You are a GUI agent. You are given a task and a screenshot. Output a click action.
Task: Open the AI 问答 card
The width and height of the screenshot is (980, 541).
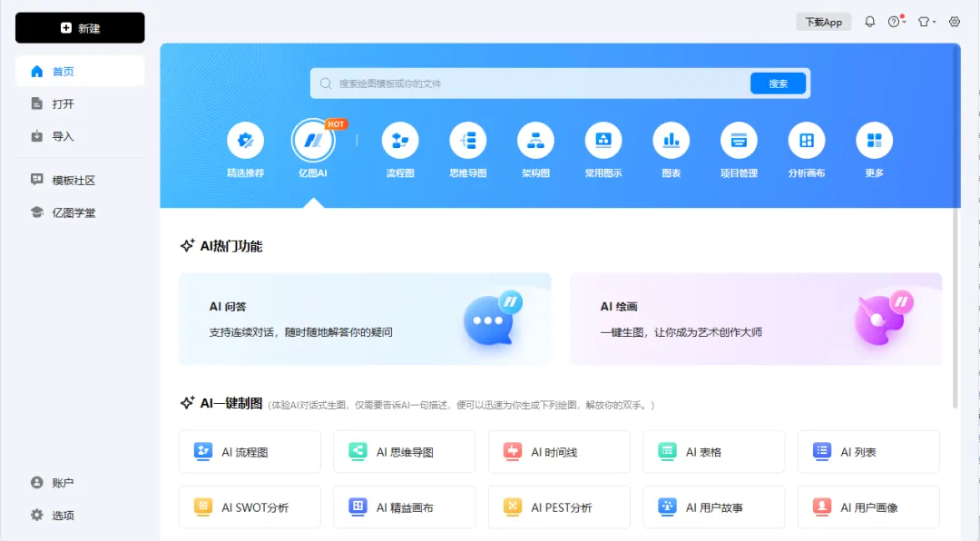pyautogui.click(x=365, y=319)
